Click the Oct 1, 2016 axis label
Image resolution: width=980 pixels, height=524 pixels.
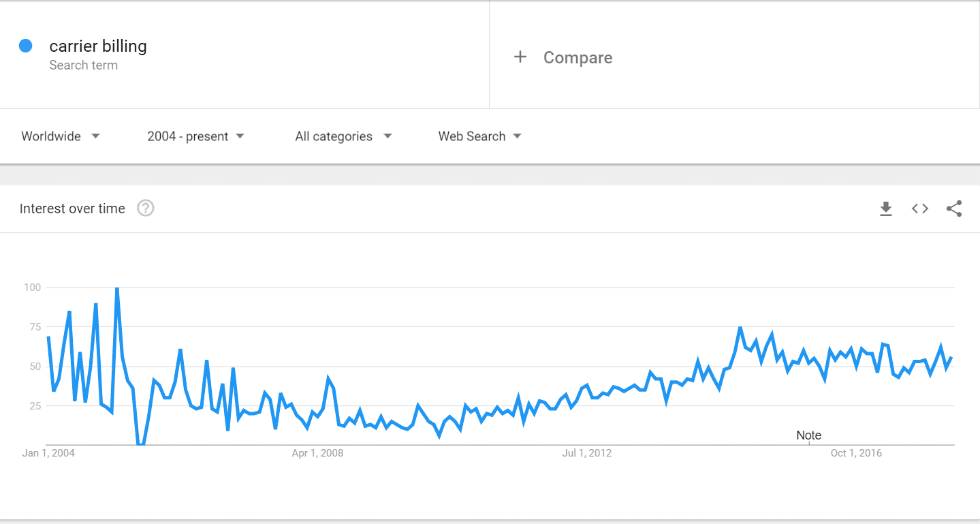[856, 453]
